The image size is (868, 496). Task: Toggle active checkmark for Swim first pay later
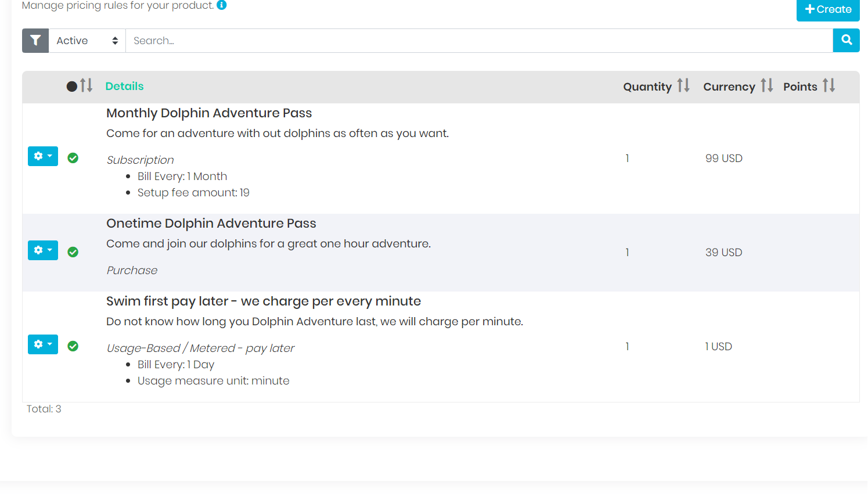73,346
